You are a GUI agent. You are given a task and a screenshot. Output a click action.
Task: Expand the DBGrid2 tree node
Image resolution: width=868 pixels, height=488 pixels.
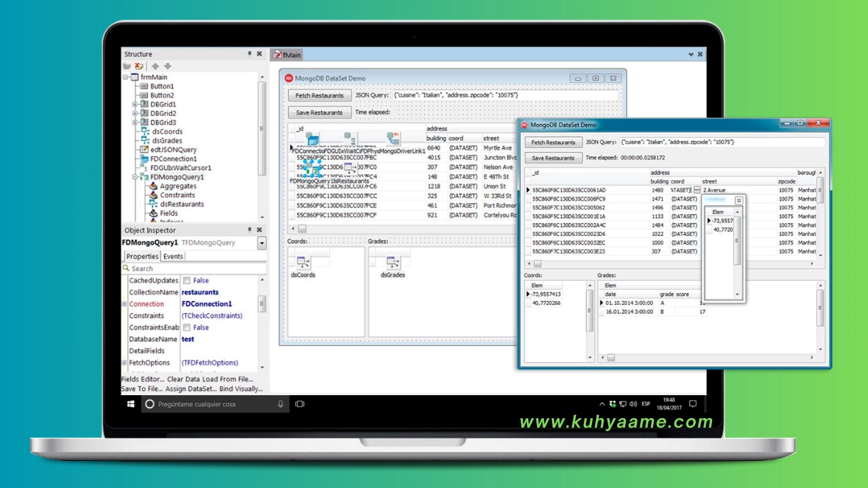[135, 113]
